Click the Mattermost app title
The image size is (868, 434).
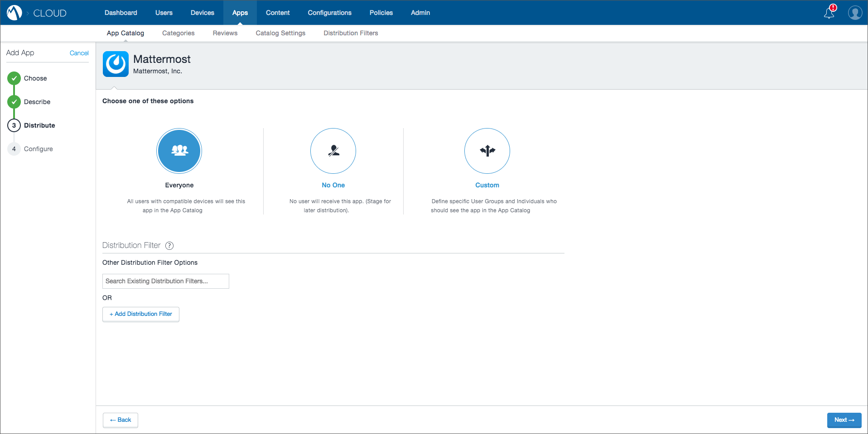[162, 59]
